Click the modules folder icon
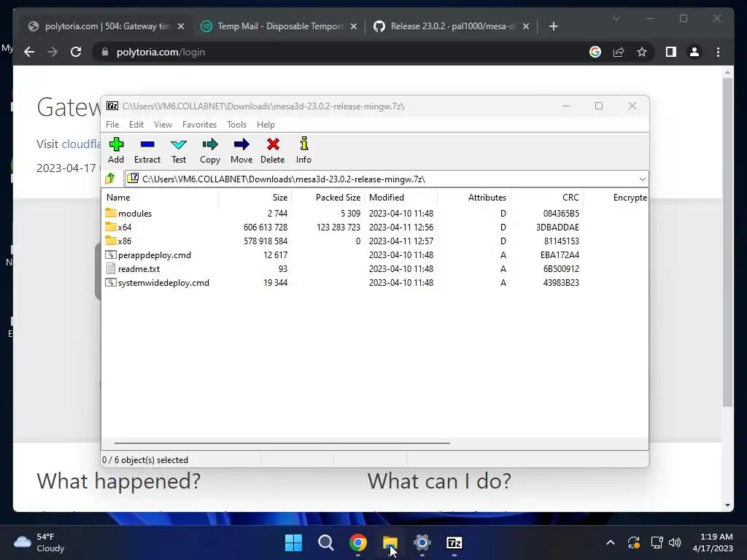747x560 pixels. 111,213
